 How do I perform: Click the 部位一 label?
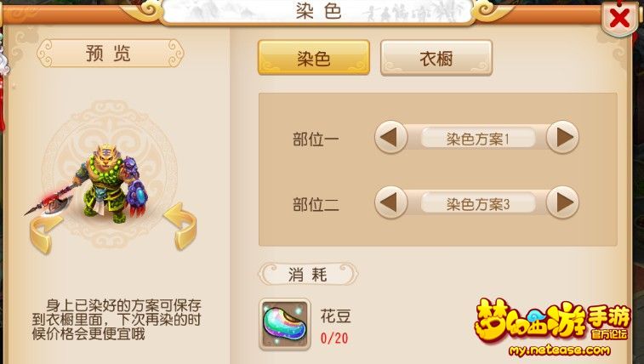click(316, 139)
